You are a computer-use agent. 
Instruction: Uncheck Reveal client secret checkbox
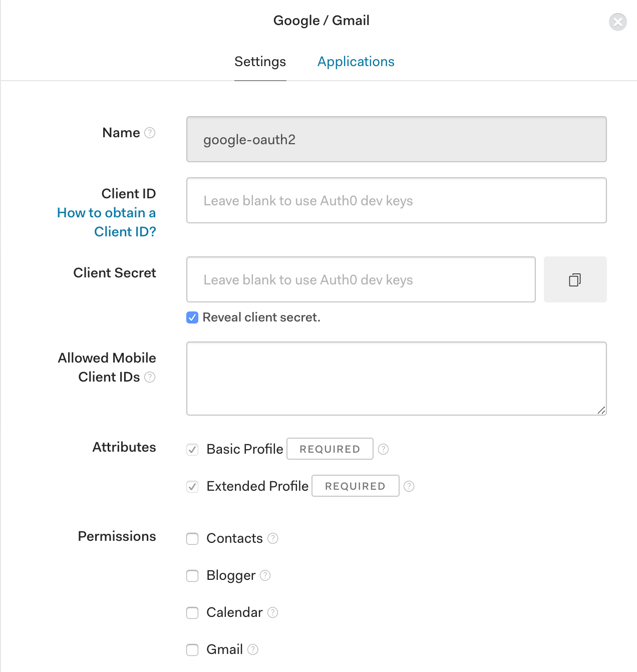[192, 317]
